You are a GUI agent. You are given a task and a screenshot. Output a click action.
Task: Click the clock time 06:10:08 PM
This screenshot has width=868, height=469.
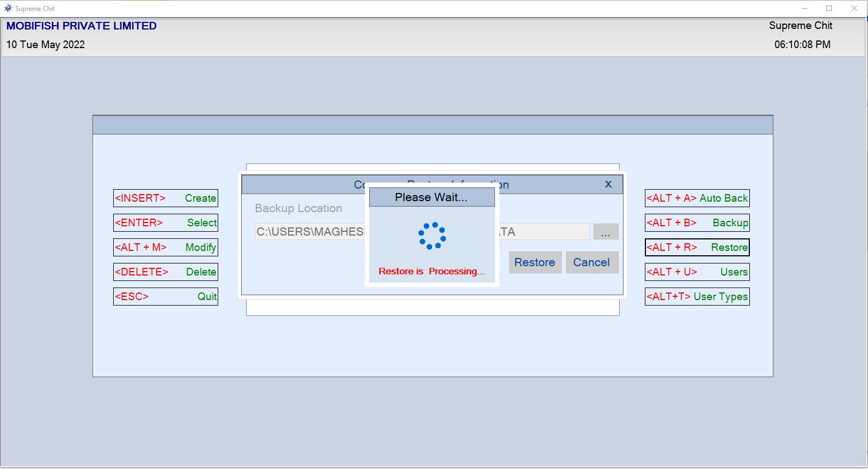pos(802,45)
